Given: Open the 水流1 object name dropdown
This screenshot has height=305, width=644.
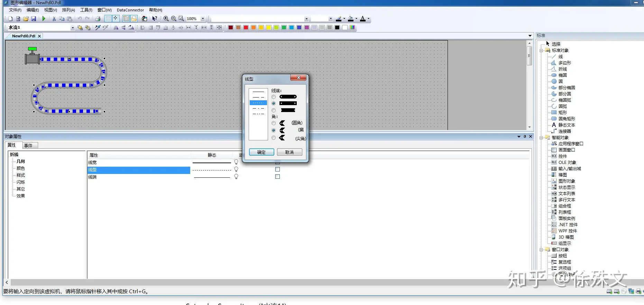Looking at the screenshot, I should [x=72, y=28].
